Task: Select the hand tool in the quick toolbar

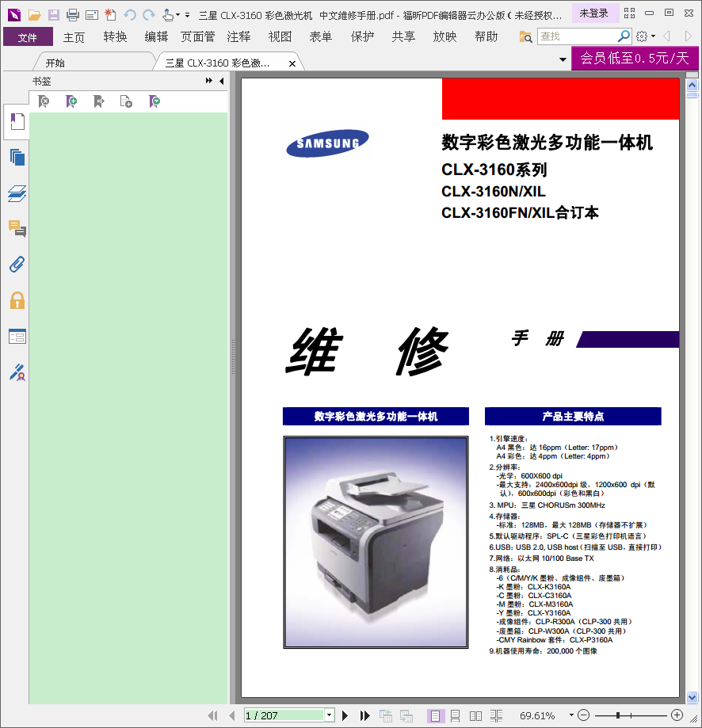Action: coord(168,15)
